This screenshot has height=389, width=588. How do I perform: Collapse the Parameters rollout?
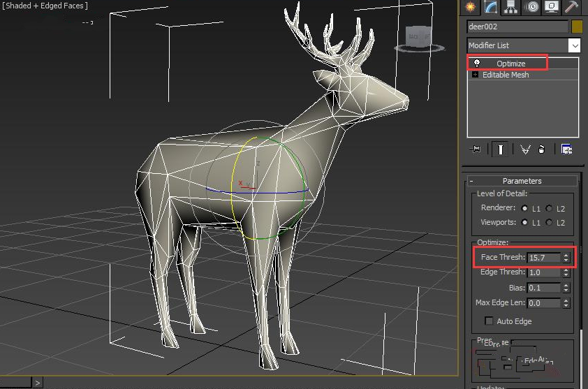pyautogui.click(x=522, y=181)
